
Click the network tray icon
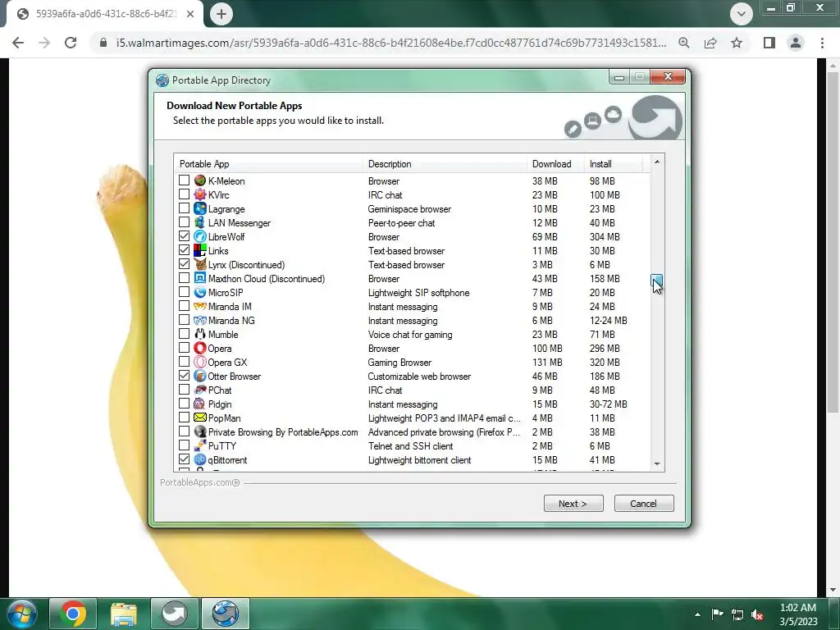(737, 614)
